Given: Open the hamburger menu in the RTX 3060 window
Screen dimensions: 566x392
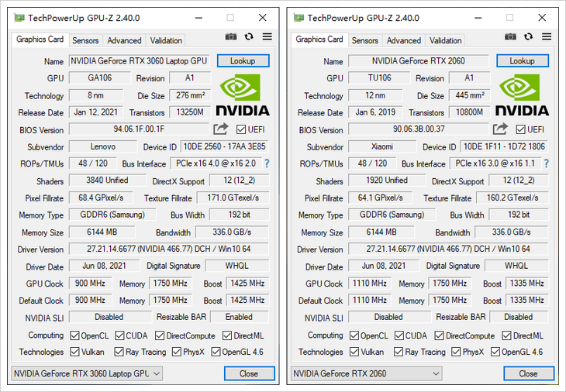Looking at the screenshot, I should [267, 36].
